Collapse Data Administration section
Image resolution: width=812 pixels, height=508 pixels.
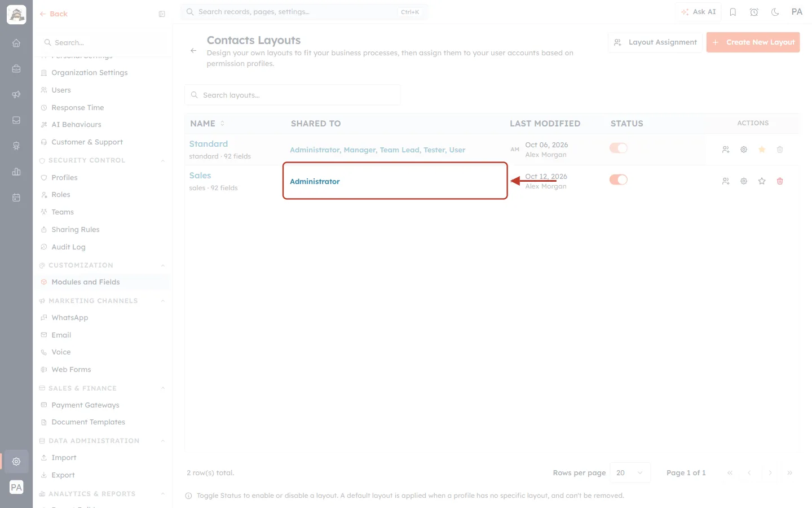(163, 441)
